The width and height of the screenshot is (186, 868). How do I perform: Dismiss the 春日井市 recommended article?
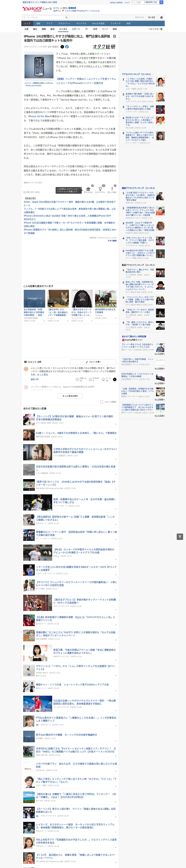68,321
